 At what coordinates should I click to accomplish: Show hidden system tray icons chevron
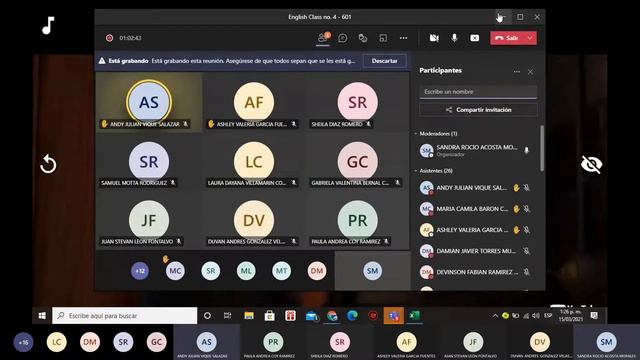coord(495,316)
